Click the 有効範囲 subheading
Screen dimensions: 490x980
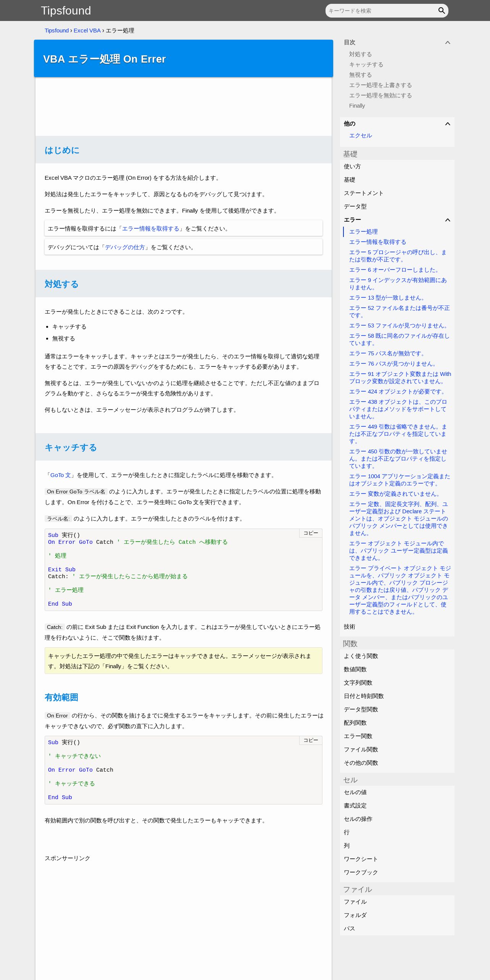point(61,697)
